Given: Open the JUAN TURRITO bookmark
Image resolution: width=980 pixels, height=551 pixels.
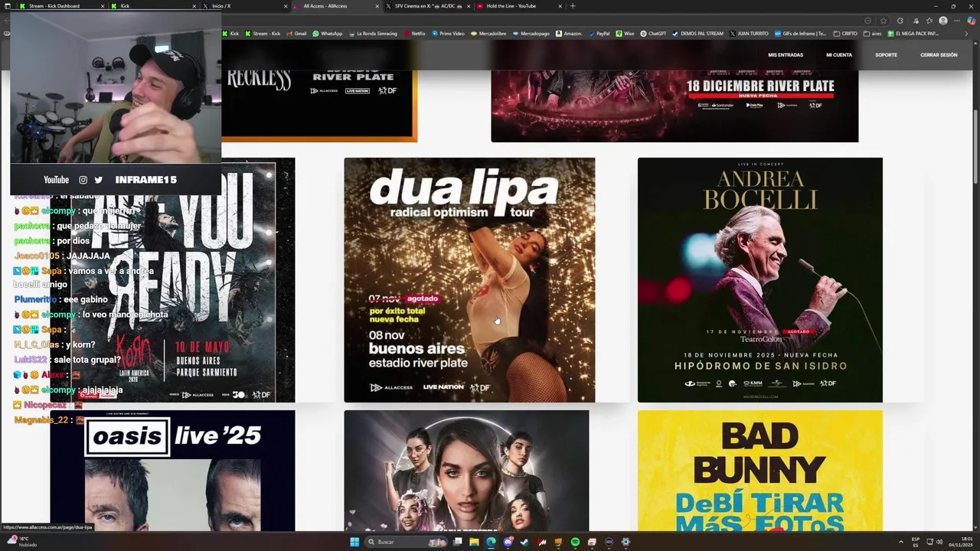Looking at the screenshot, I should coord(750,34).
